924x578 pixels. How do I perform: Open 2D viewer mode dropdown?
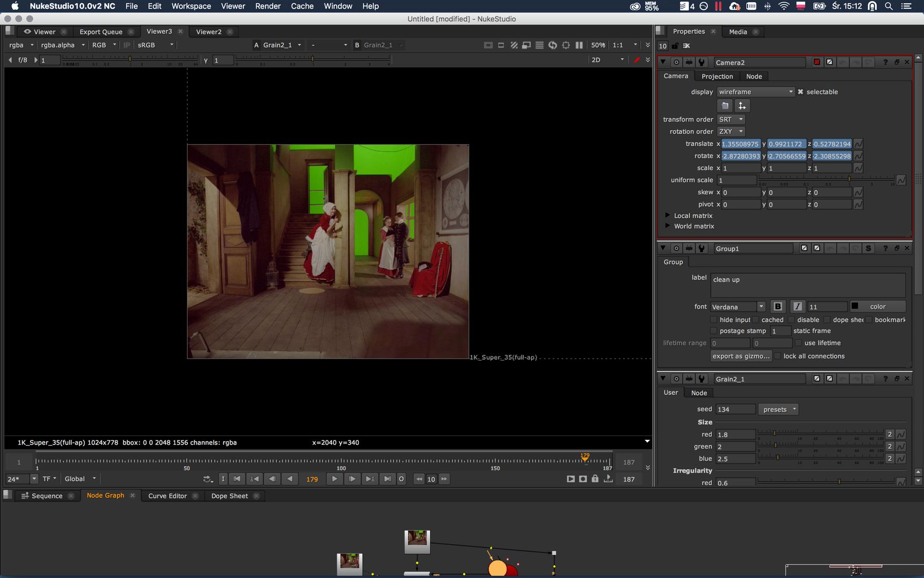[x=607, y=60]
